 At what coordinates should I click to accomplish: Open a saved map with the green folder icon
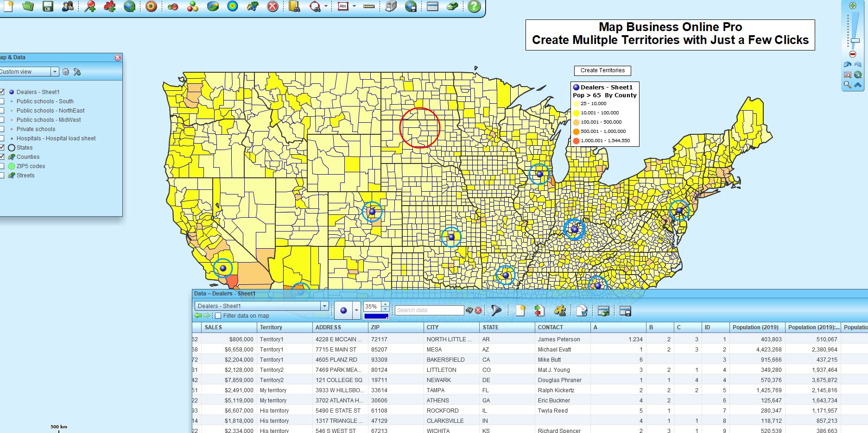pyautogui.click(x=28, y=6)
